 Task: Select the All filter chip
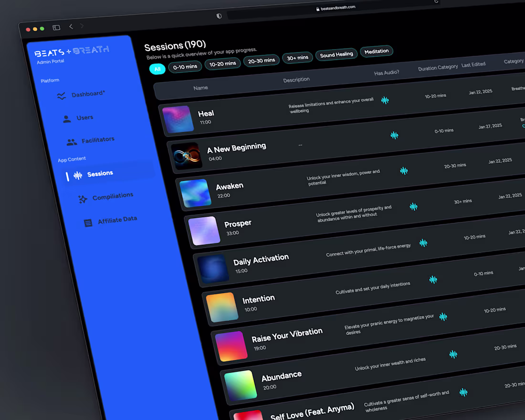tap(157, 69)
